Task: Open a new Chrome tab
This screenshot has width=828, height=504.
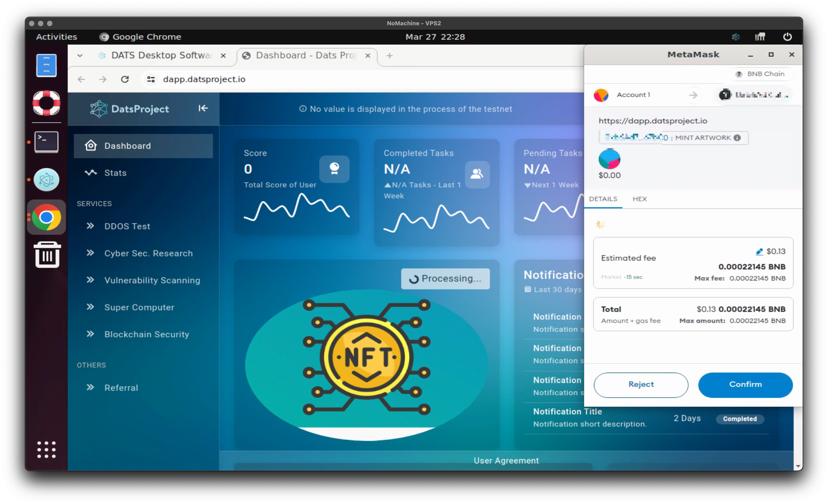Action: (x=390, y=56)
